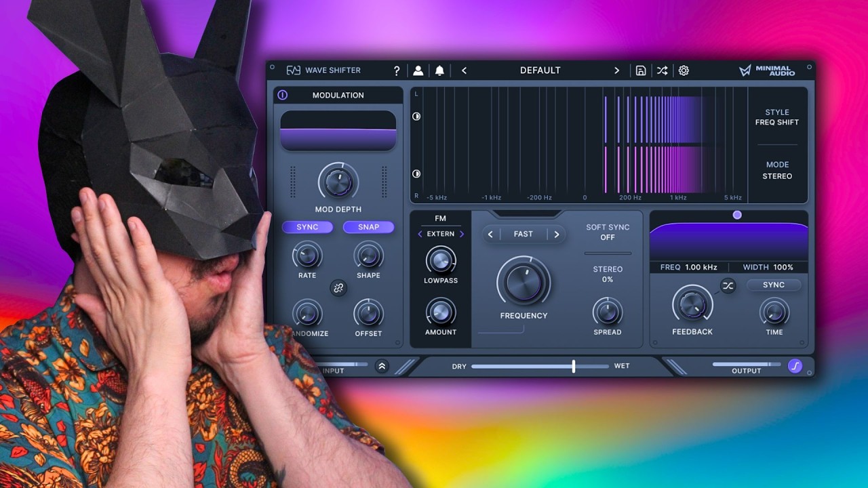
Task: Select next speed right of FAST
Action: coord(556,235)
